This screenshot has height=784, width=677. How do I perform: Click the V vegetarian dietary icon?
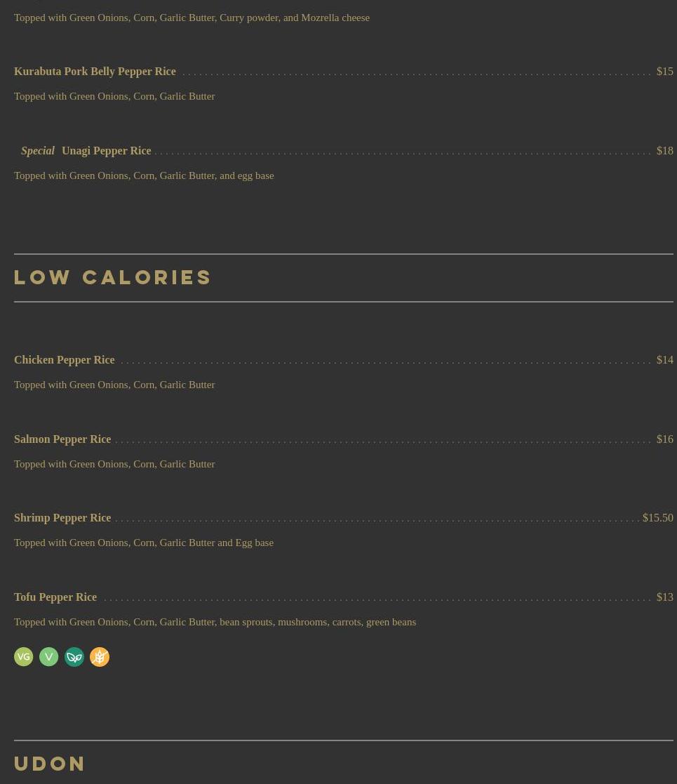(x=49, y=657)
